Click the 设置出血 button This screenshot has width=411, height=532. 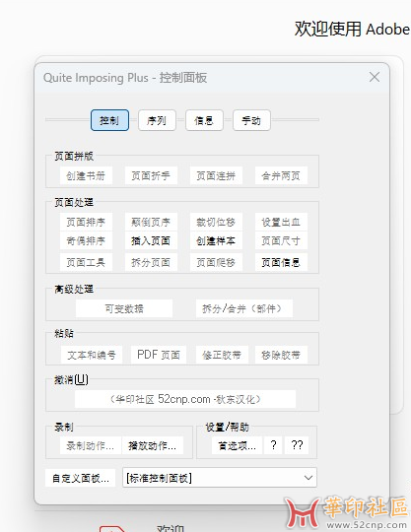(x=281, y=222)
